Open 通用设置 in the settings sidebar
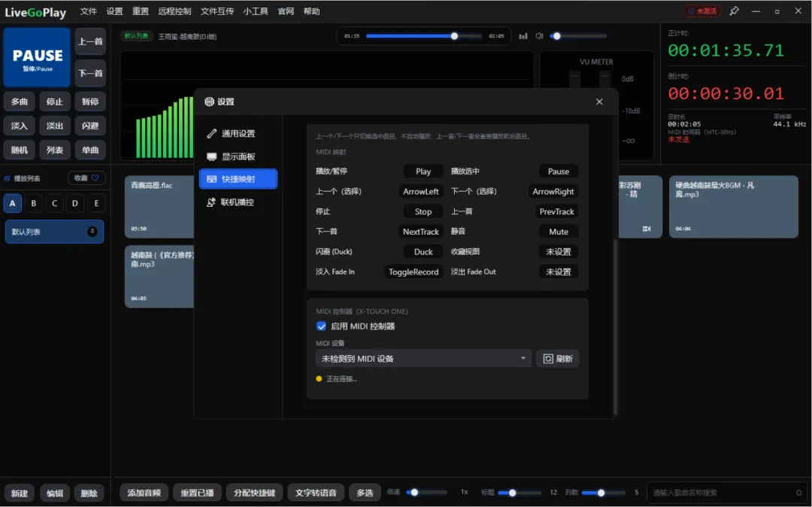Viewport: 812px width, 507px height. [238, 134]
